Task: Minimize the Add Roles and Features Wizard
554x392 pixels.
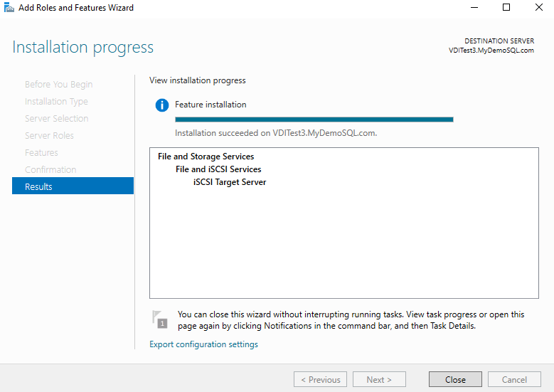Action: (474, 7)
